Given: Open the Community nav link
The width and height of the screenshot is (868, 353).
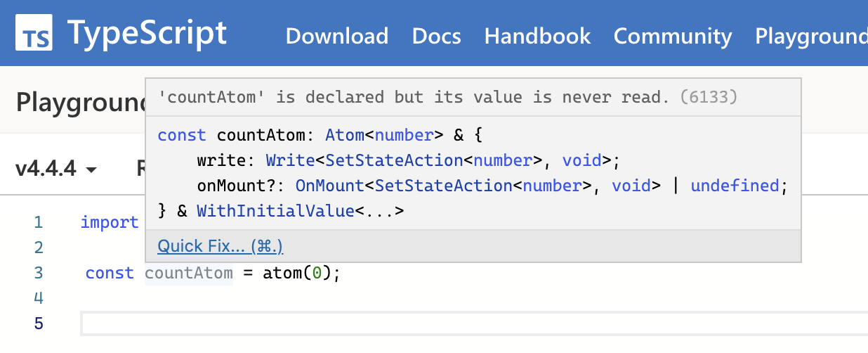Looking at the screenshot, I should (x=673, y=36).
